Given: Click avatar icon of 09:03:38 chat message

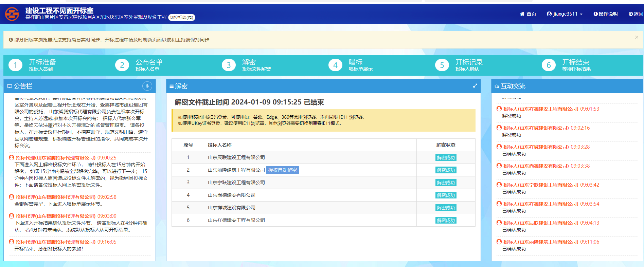Looking at the screenshot, I should tap(499, 166).
